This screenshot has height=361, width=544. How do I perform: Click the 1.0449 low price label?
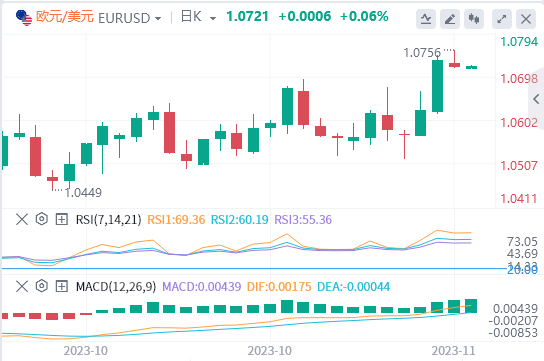click(83, 193)
